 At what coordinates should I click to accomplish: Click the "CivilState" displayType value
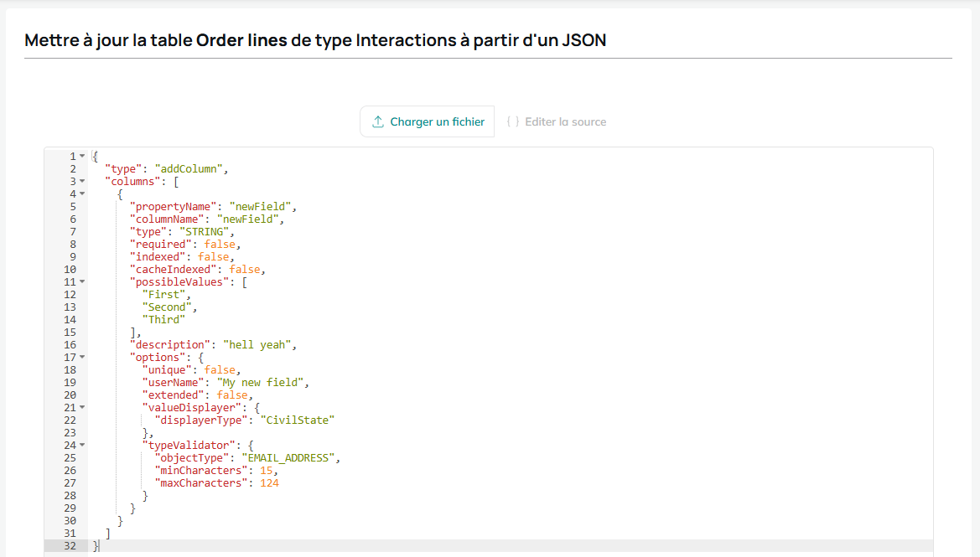(298, 420)
